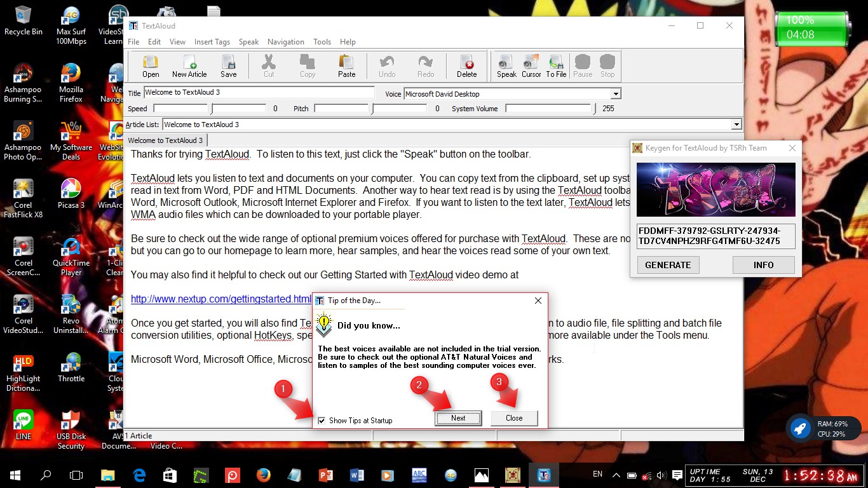This screenshot has width=868, height=488.
Task: Expand the Article List dropdown
Action: [x=736, y=125]
